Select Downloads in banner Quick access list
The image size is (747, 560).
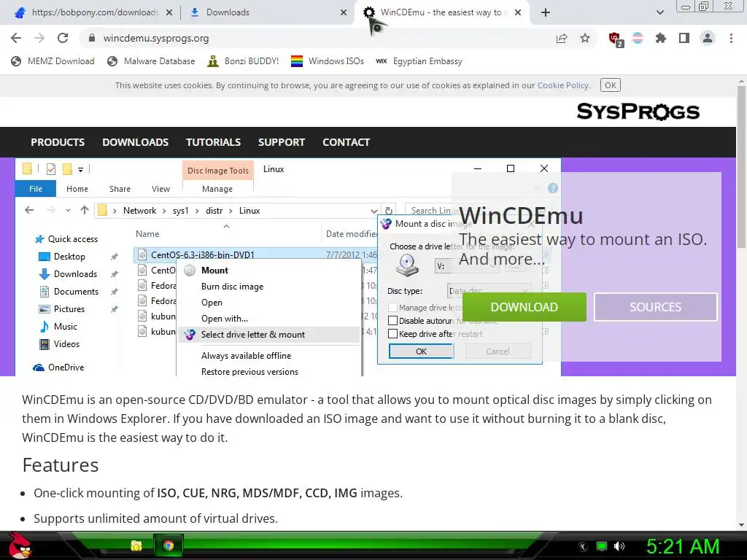point(75,274)
